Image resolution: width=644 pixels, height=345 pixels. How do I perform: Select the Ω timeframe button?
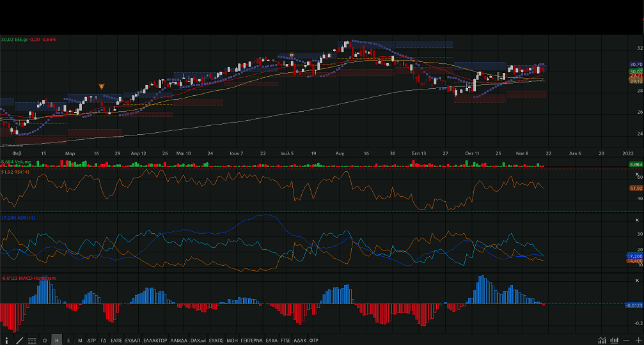(x=45, y=341)
